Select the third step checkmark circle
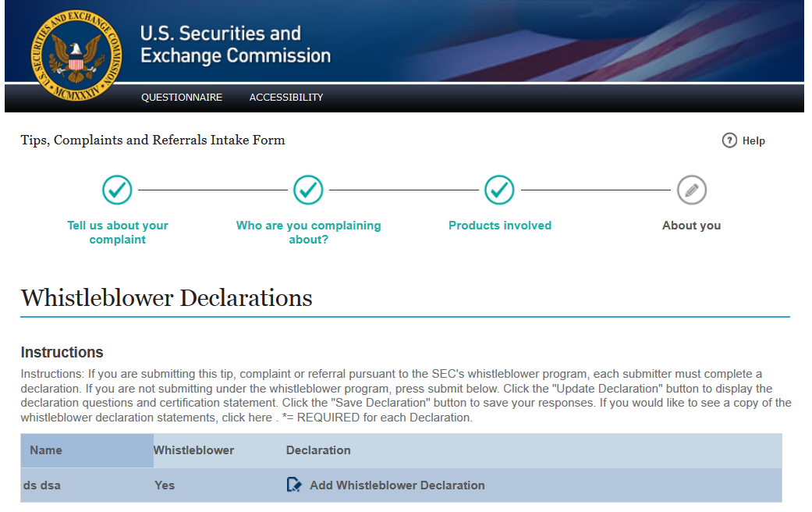 [x=499, y=190]
